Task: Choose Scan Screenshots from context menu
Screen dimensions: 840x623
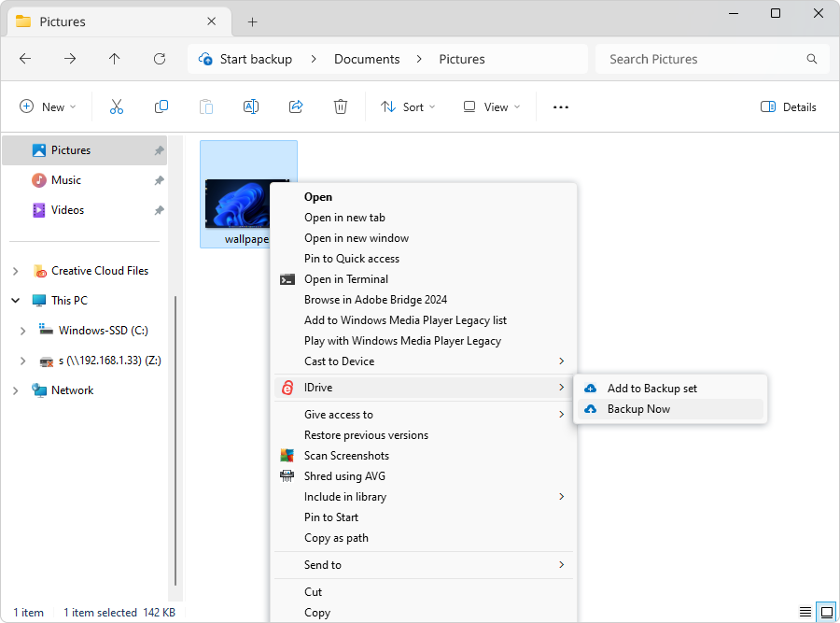Action: tap(346, 456)
